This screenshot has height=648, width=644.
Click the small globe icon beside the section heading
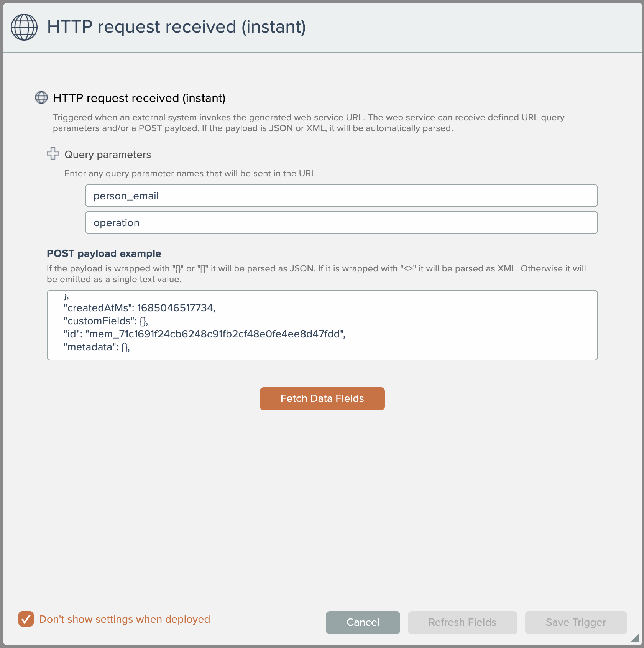click(x=41, y=98)
